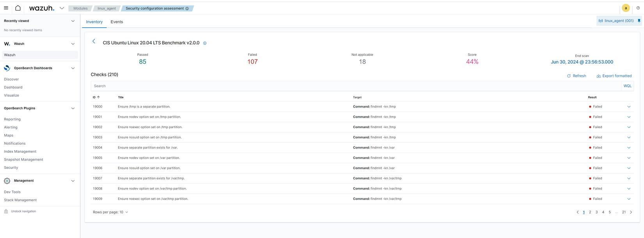Go to next page arrow
Viewport: 644px width, 238px height.
pos(631,212)
